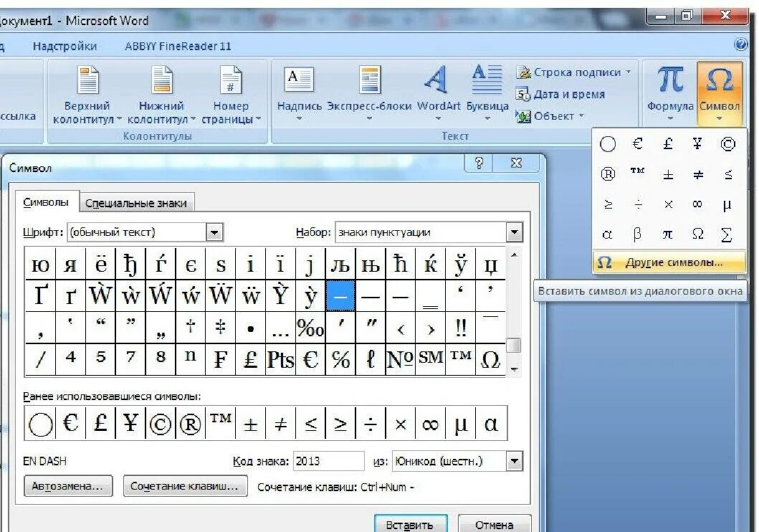
Task: Pick the sigma symbol in the dropdown gallery
Action: point(727,234)
